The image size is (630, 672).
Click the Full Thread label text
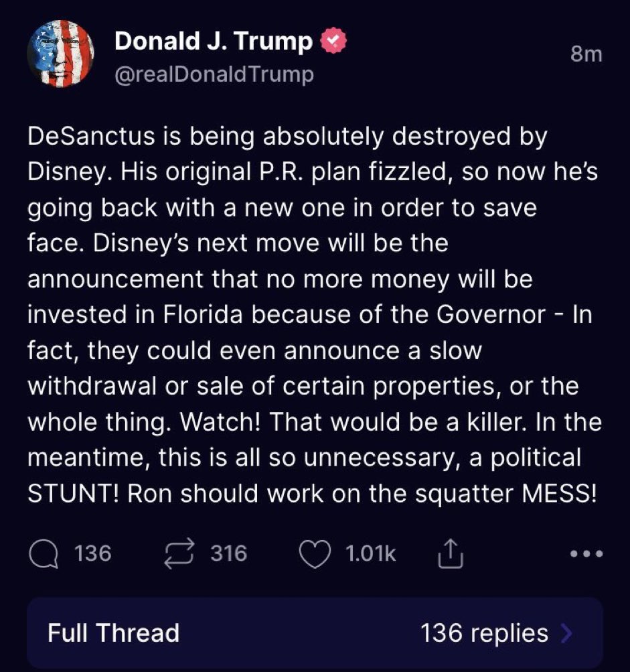[x=114, y=633]
